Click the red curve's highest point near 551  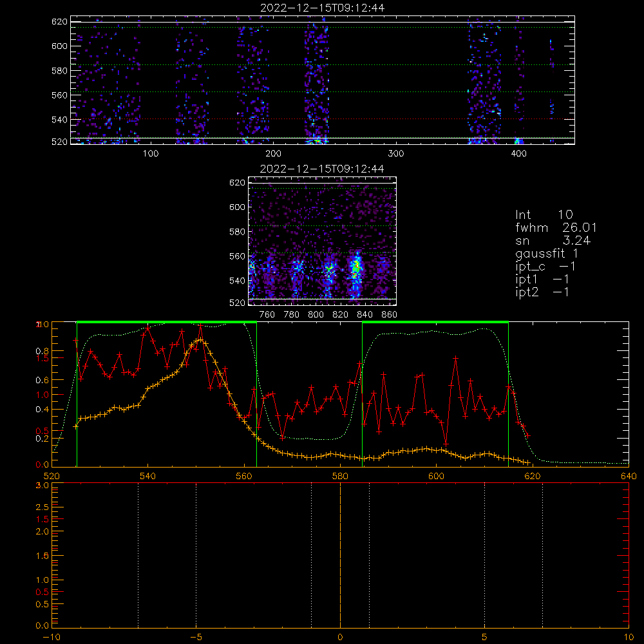click(200, 326)
